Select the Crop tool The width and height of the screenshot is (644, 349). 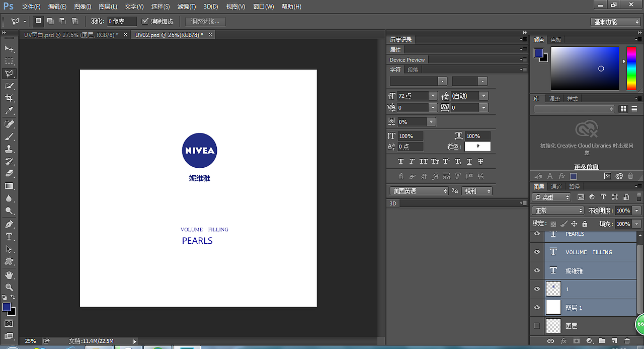tap(9, 98)
